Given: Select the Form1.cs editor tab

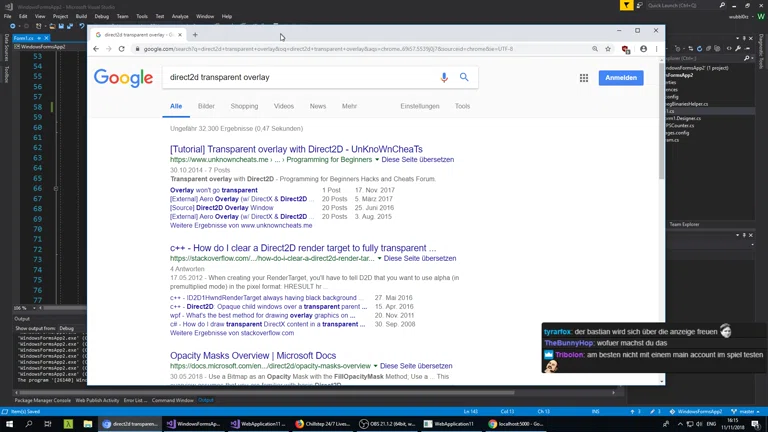Looking at the screenshot, I should [x=24, y=38].
